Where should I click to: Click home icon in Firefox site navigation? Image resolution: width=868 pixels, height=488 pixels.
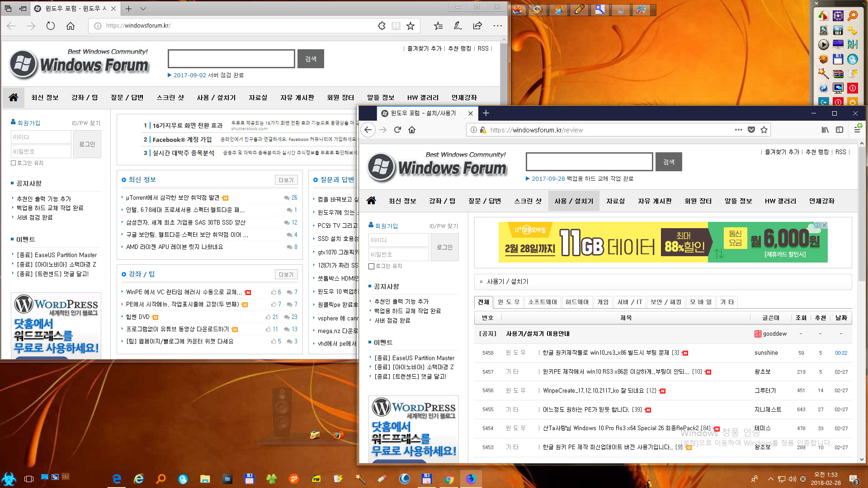371,200
